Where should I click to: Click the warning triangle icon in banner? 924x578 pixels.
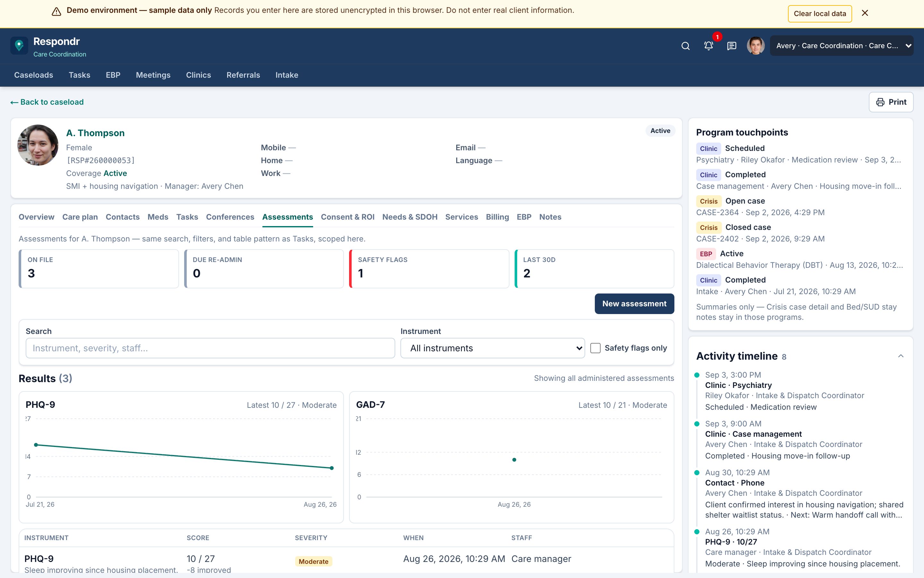(56, 12)
